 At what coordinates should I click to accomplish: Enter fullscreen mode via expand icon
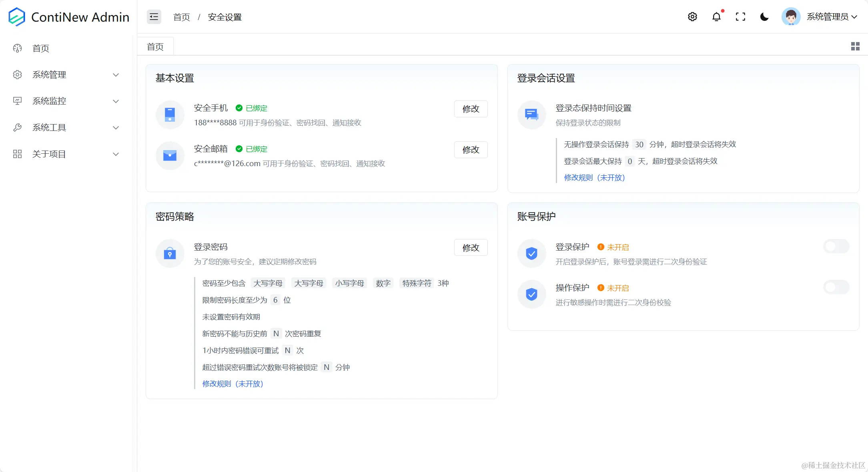(x=740, y=17)
